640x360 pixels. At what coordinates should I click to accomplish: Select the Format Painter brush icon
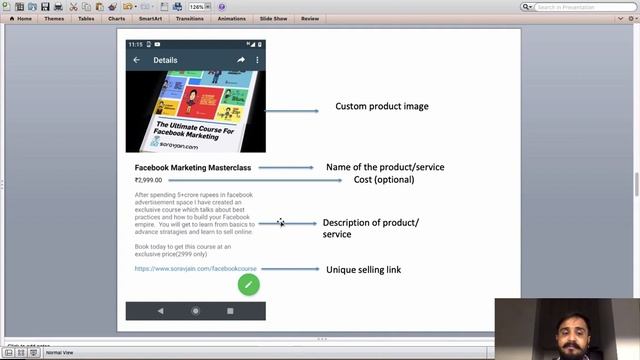tap(113, 7)
